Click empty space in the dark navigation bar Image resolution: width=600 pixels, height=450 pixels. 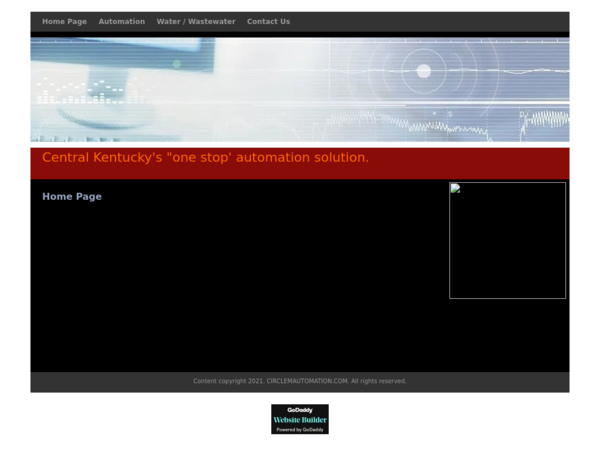[x=429, y=22]
